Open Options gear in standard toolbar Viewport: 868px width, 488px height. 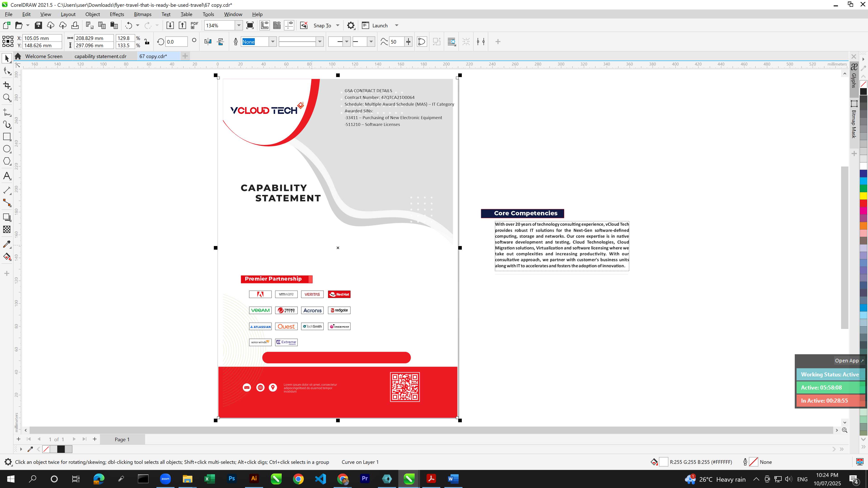[351, 26]
